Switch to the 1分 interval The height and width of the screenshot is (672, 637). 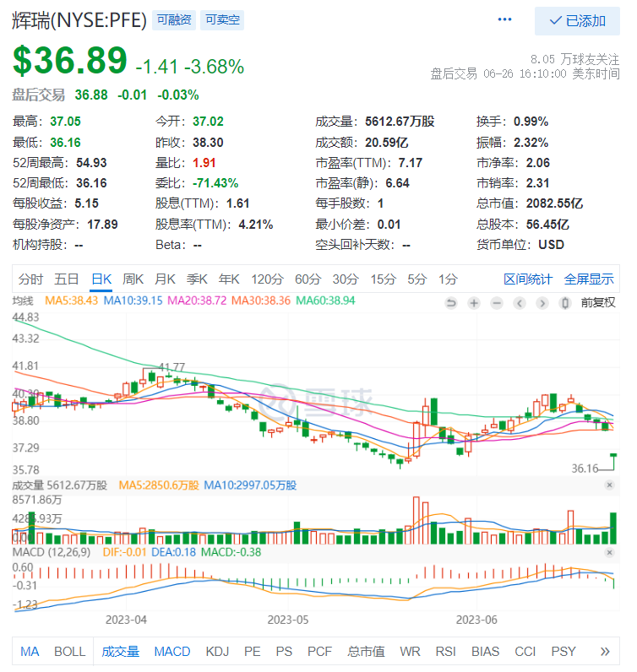pos(448,279)
